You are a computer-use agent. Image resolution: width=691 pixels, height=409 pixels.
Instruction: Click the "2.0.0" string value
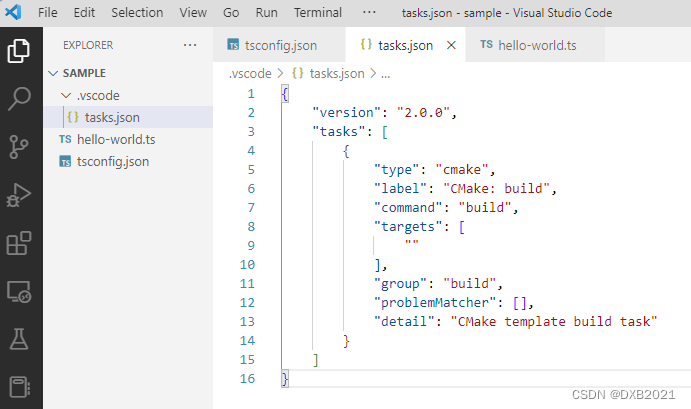click(x=423, y=113)
